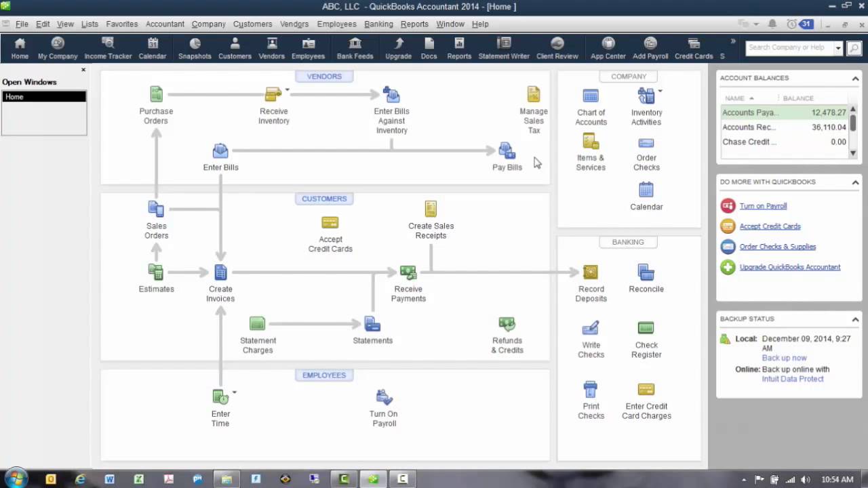868x488 pixels.
Task: Open Check Register icon
Action: pyautogui.click(x=646, y=328)
